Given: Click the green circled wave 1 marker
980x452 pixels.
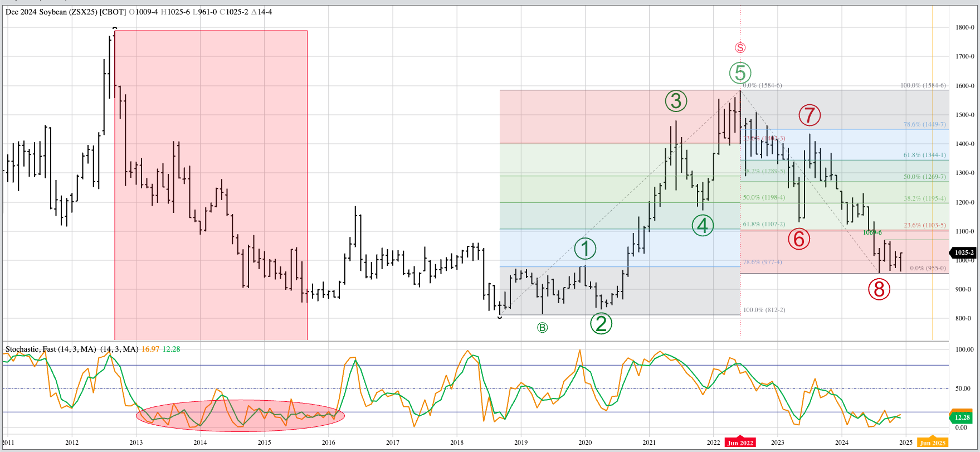Looking at the screenshot, I should 585,249.
